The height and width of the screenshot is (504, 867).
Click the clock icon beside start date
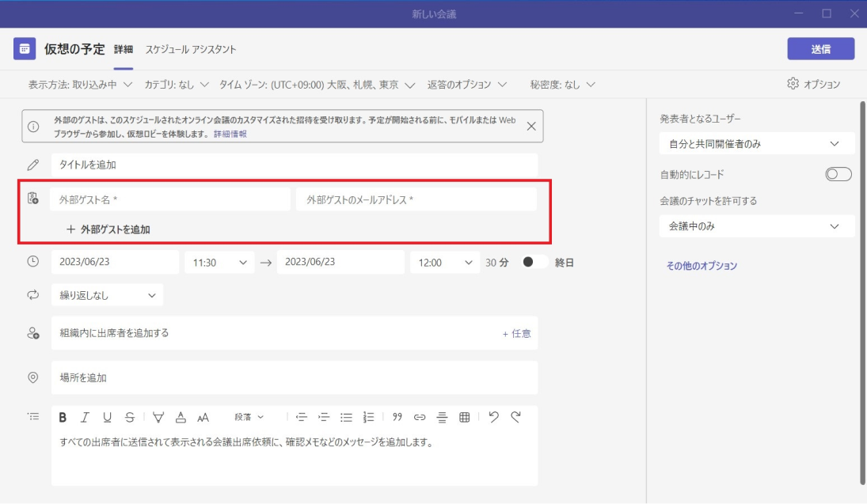(33, 261)
